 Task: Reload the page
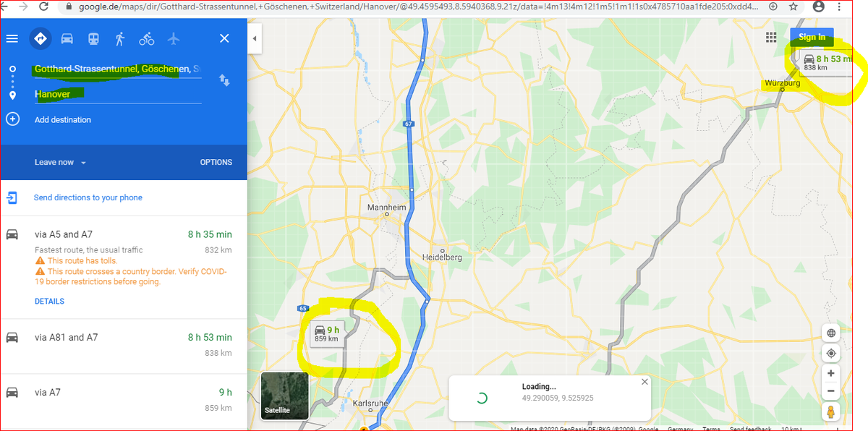(44, 6)
